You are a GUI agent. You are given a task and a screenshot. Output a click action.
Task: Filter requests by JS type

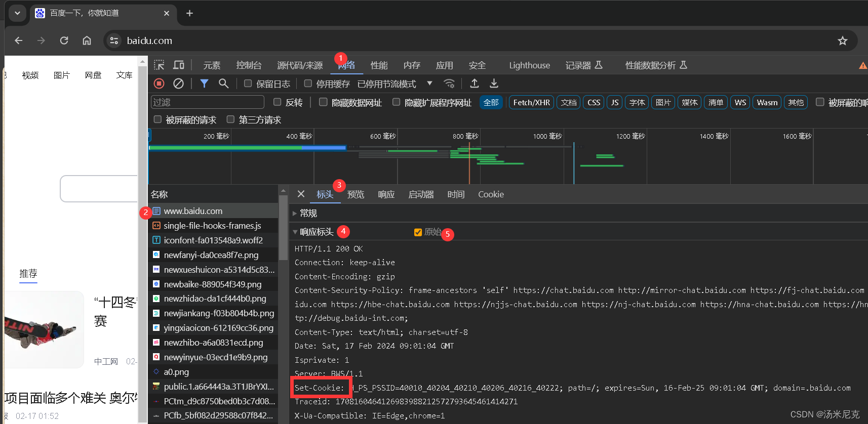tap(614, 102)
